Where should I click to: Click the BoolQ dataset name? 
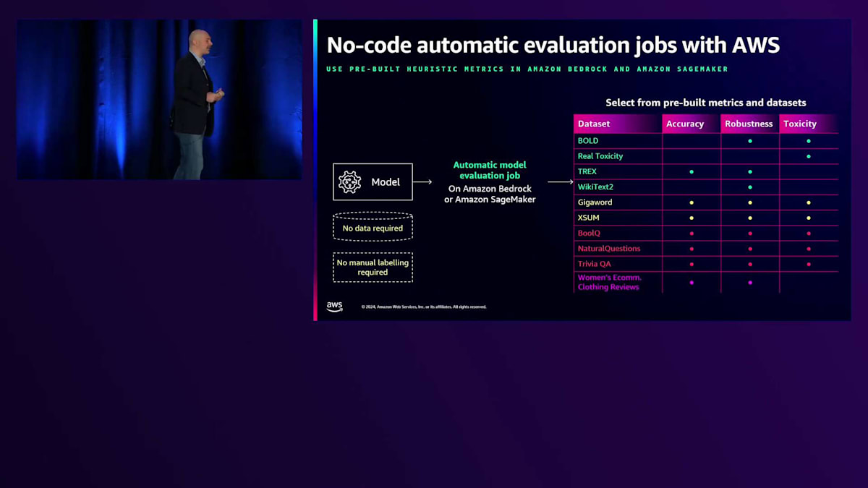point(589,234)
